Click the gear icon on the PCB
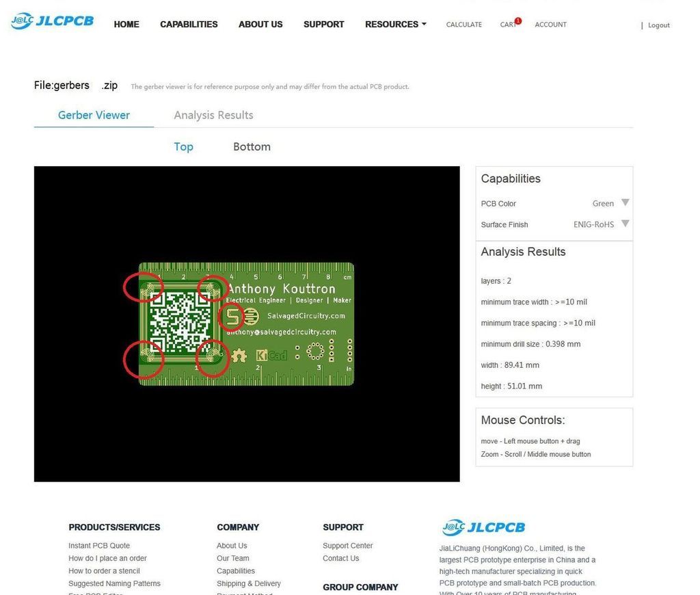This screenshot has height=595, width=700. click(239, 356)
